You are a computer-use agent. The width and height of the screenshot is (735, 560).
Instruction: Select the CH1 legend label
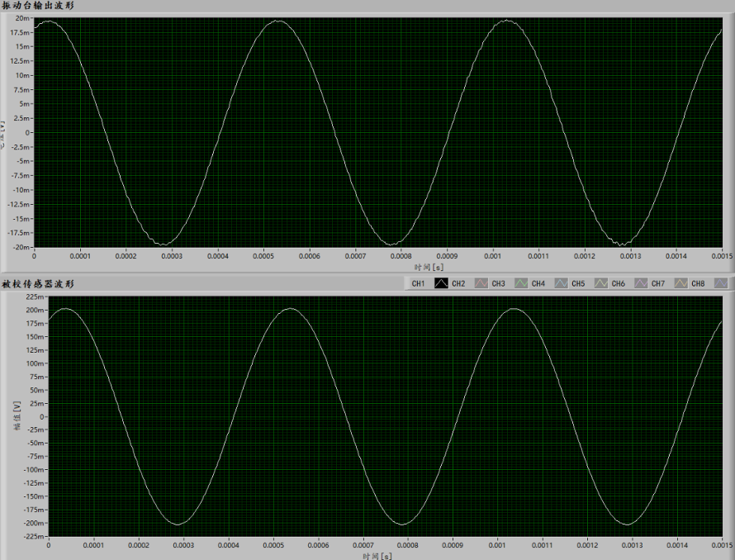click(x=418, y=284)
